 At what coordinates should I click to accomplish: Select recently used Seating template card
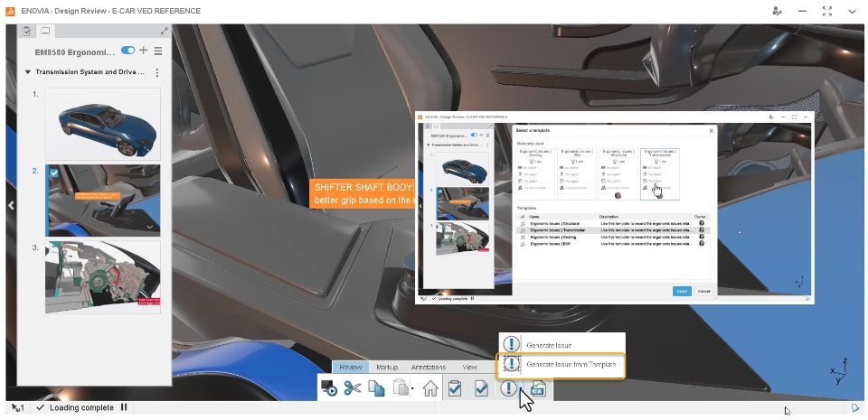pos(535,173)
